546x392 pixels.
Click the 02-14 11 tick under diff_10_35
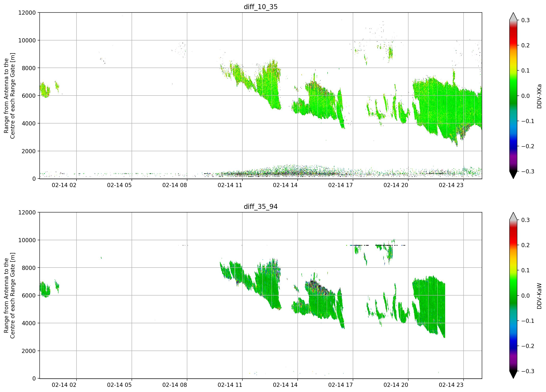coord(230,185)
